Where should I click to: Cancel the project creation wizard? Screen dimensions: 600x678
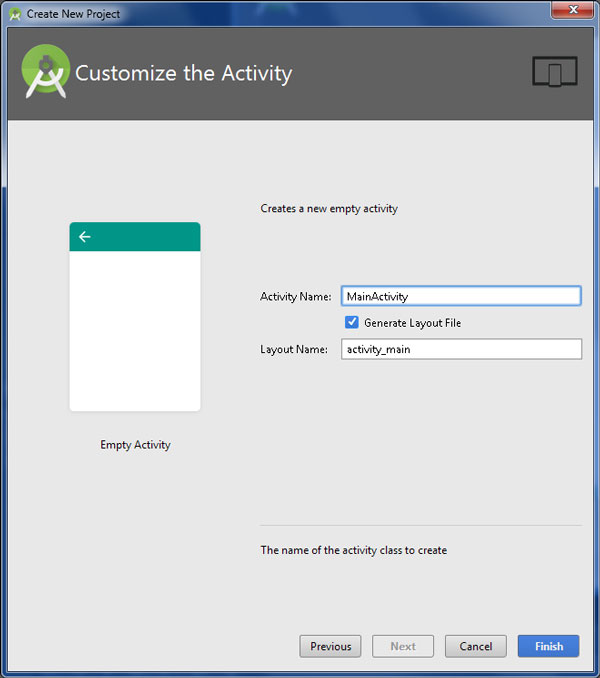click(475, 646)
